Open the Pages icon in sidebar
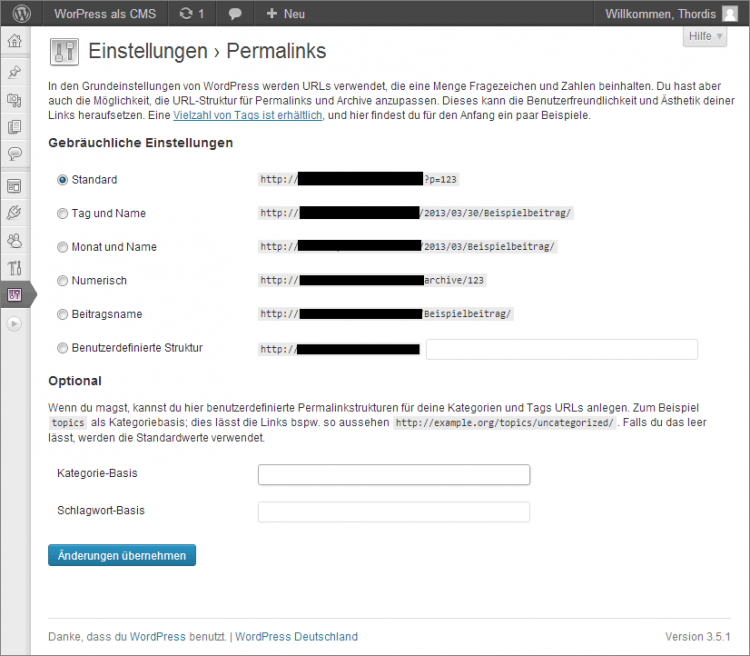The image size is (750, 656). click(14, 127)
